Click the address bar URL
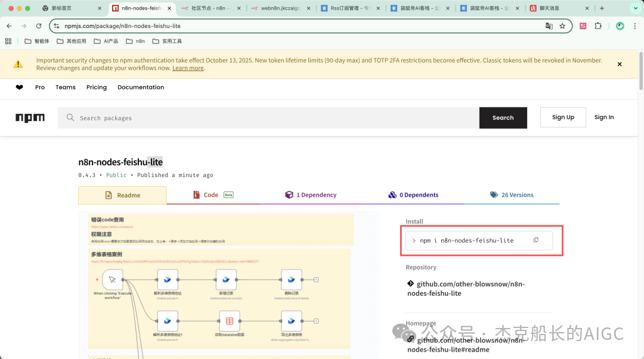Screen dimensions: 644x359 122,26
